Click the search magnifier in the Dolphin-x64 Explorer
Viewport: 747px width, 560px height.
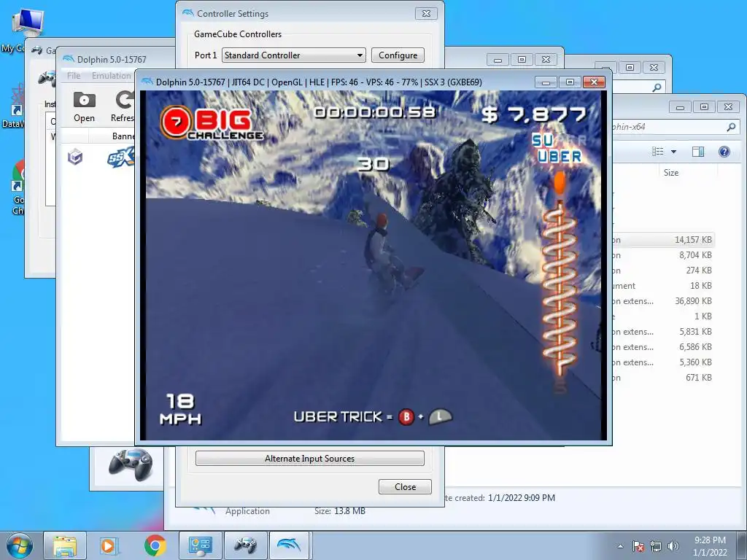point(731,127)
